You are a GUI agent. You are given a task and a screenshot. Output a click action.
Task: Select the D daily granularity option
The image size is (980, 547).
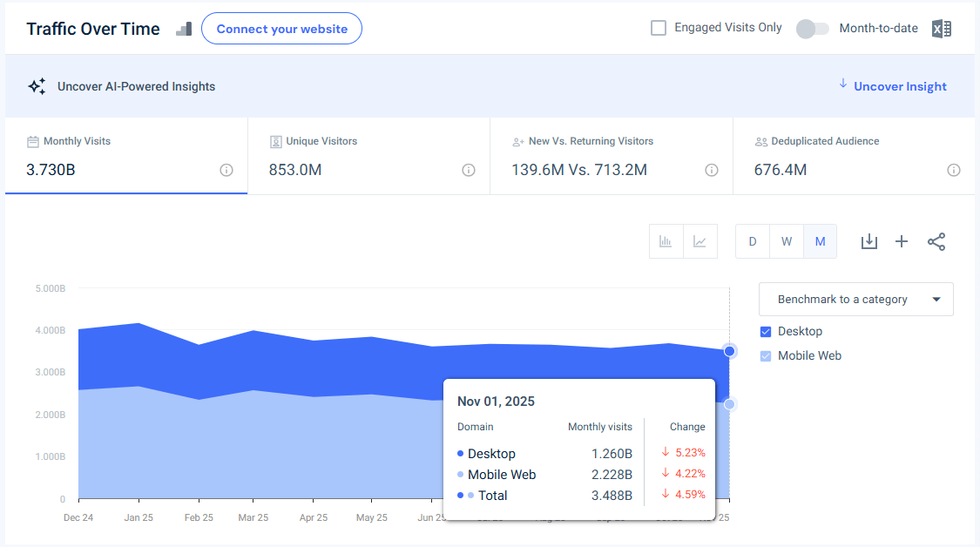752,241
